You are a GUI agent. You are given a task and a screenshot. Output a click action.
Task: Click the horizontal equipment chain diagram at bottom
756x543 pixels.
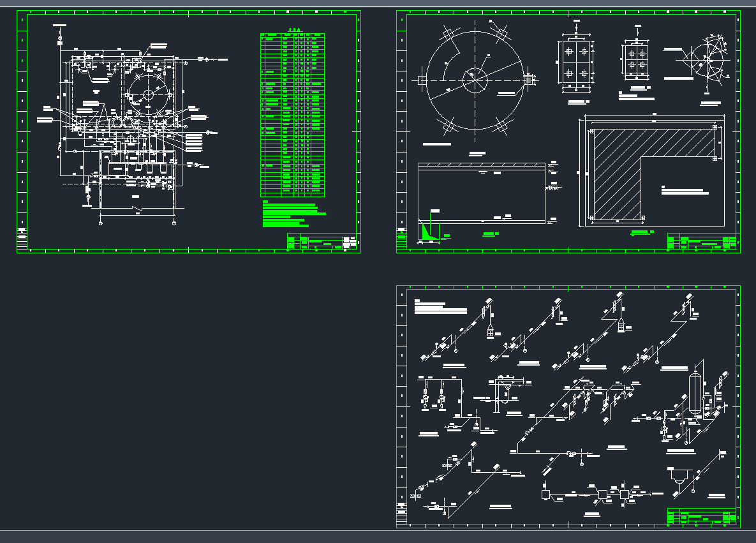(x=590, y=495)
